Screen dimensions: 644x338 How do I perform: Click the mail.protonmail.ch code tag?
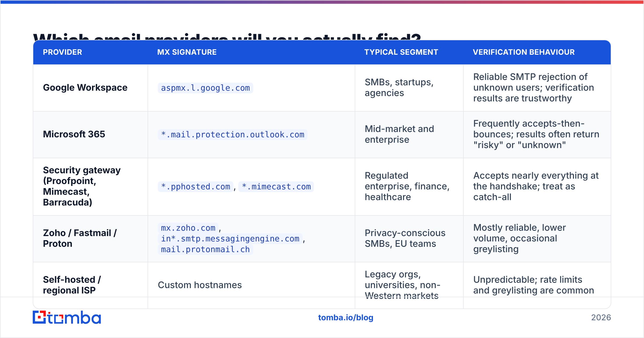coord(205,249)
